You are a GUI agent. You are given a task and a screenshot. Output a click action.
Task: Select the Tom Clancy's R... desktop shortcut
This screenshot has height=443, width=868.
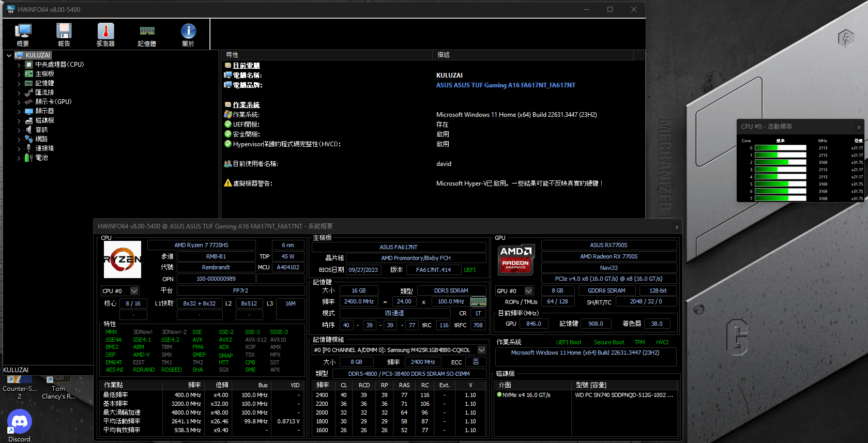(58, 388)
